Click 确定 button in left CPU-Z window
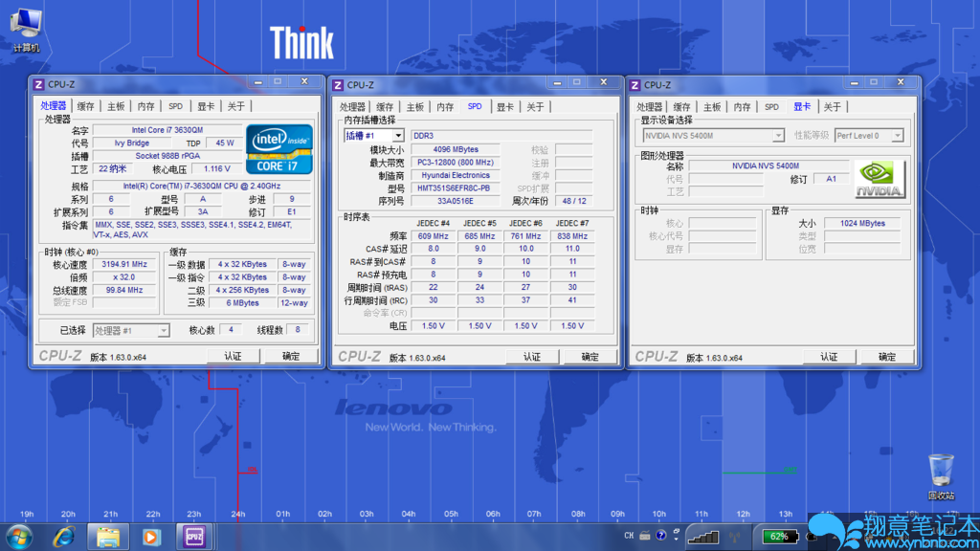980x551 pixels. tap(291, 356)
